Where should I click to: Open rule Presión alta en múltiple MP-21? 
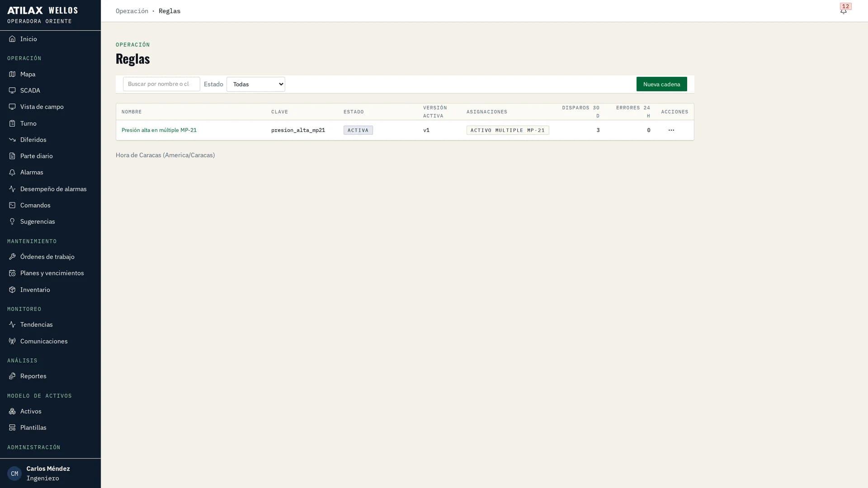(x=159, y=130)
